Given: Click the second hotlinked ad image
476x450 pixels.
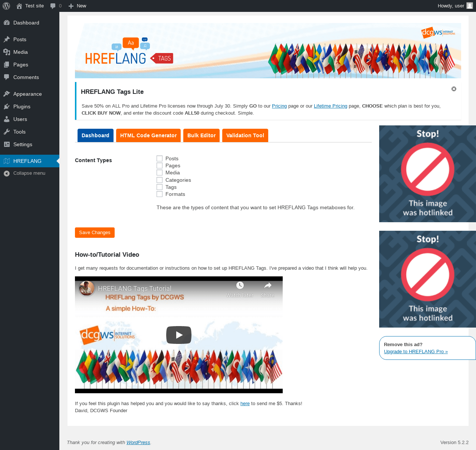Looking at the screenshot, I should pos(427,279).
